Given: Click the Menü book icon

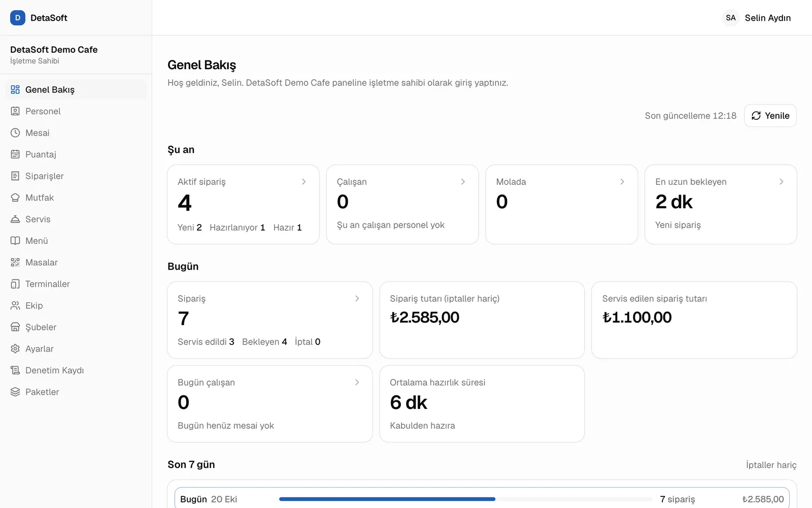Looking at the screenshot, I should (x=15, y=241).
